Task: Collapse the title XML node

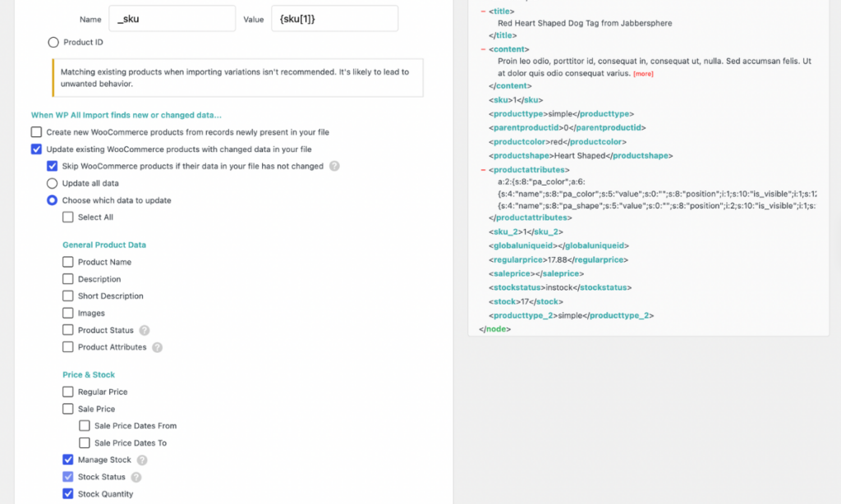Action: coord(483,11)
